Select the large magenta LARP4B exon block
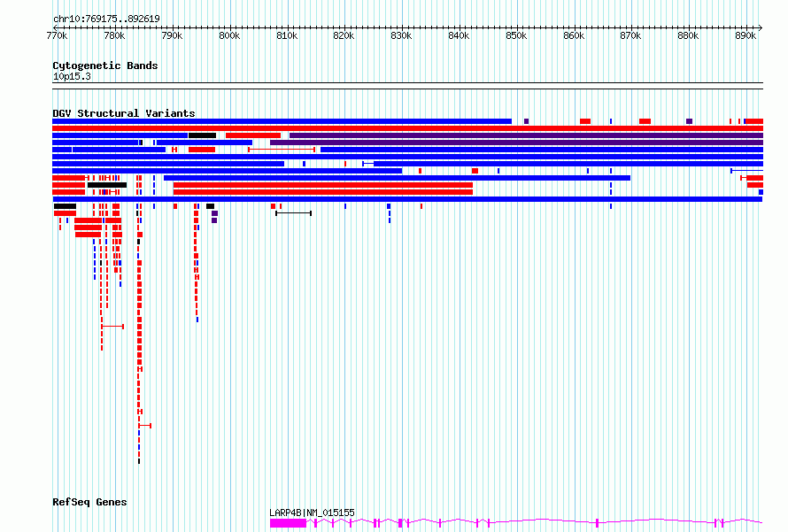The width and height of the screenshot is (788, 532). pyautogui.click(x=288, y=523)
